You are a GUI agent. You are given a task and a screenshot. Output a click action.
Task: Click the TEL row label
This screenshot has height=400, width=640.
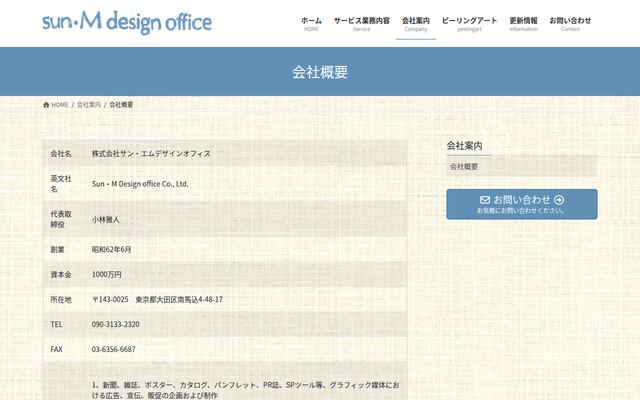pyautogui.click(x=56, y=324)
